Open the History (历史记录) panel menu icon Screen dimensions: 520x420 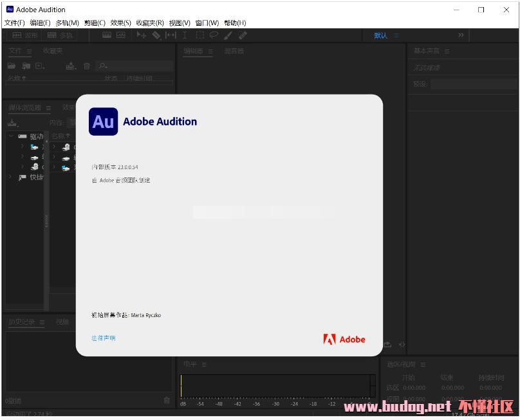42,322
